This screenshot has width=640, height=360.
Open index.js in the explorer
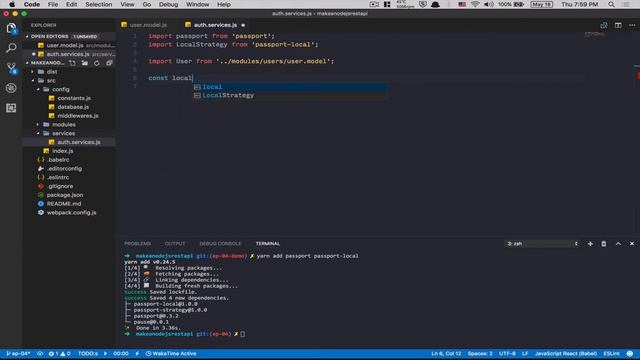(62, 151)
